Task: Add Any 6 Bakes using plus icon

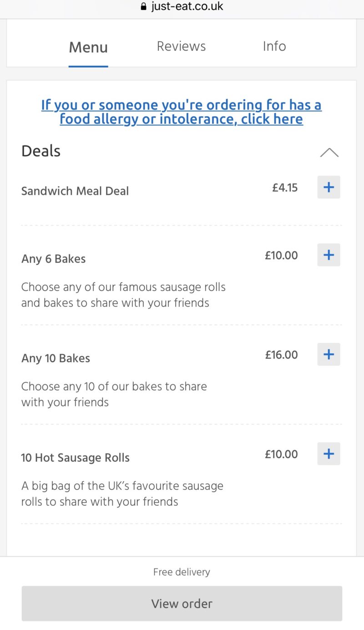Action: [x=329, y=255]
